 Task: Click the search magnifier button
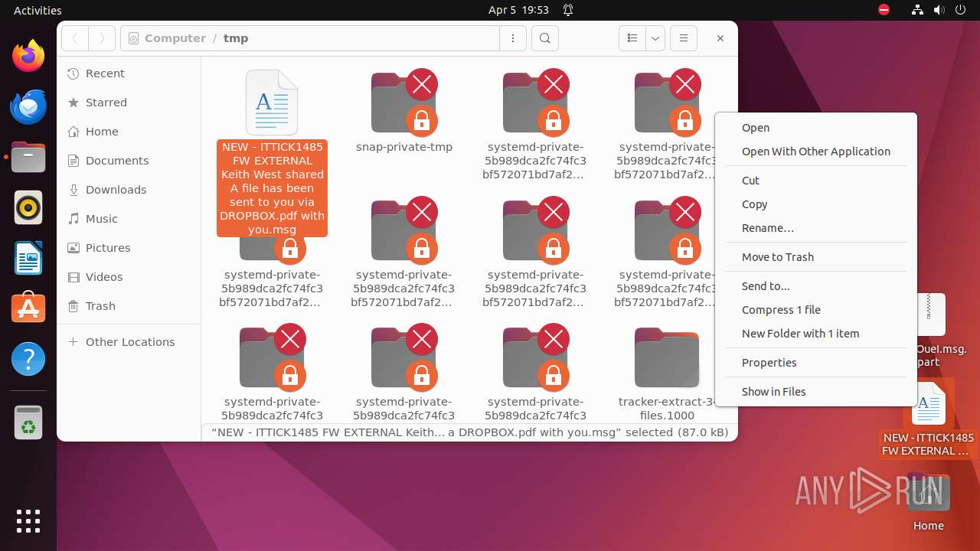coord(545,38)
